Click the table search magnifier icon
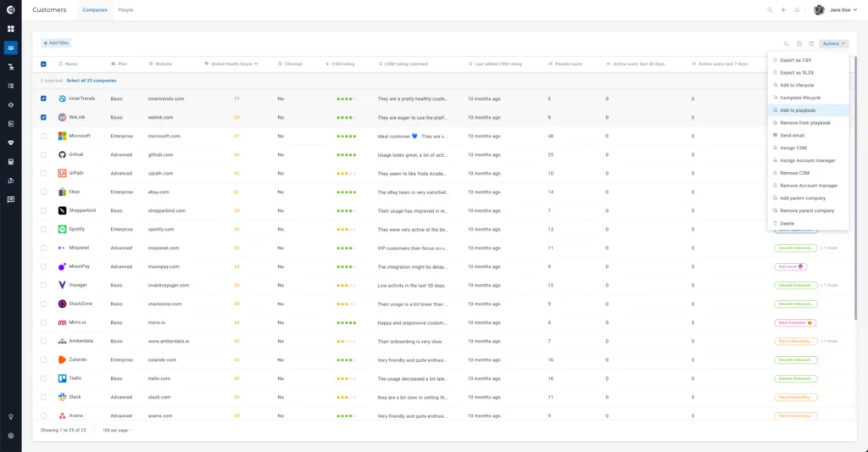Viewport: 868px width, 452px height. click(786, 44)
